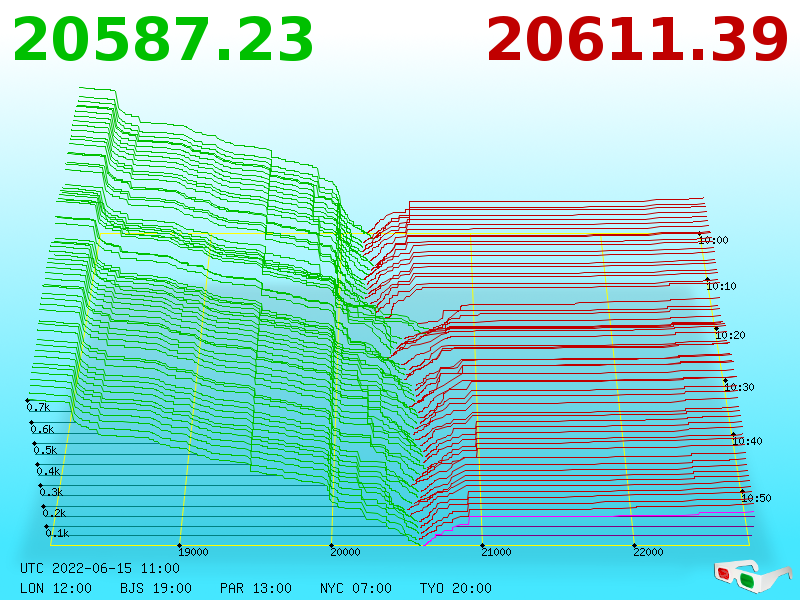Click the 0.3k volume axis label
Viewport: 800px width, 600px height.
(51, 492)
